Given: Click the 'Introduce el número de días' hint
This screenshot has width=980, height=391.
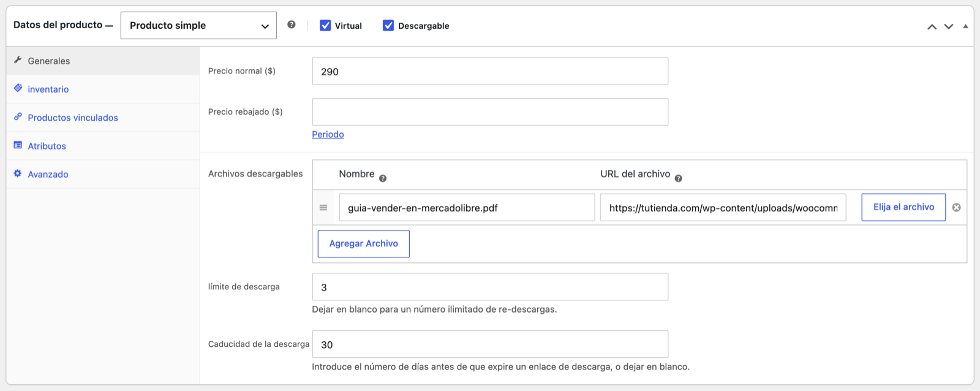Looking at the screenshot, I should 500,367.
